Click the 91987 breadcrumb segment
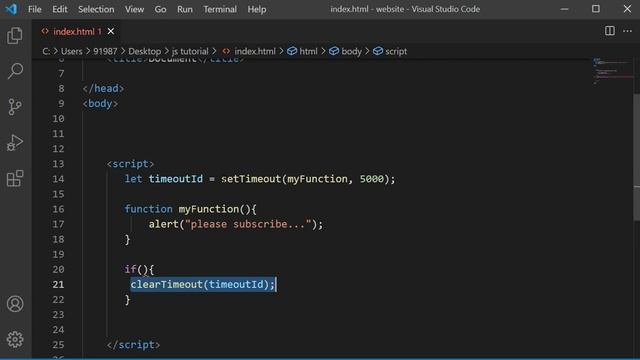Screen dimensions: 640x360 105,51
